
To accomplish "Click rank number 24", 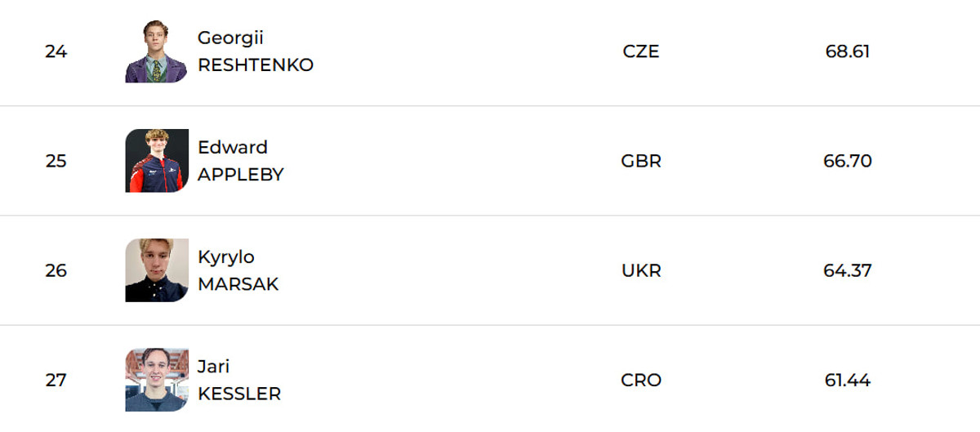I will (56, 51).
